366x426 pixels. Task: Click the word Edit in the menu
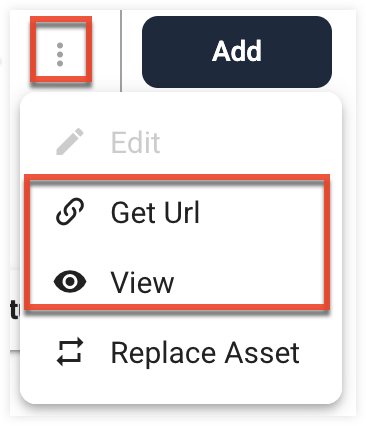point(135,142)
